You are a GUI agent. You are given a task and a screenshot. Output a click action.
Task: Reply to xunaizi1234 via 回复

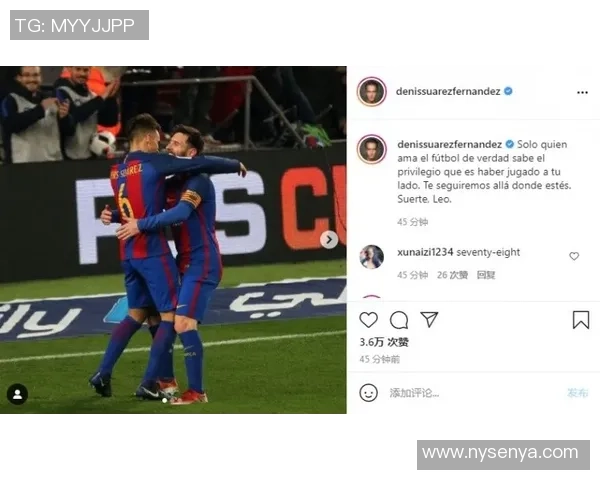click(x=486, y=275)
